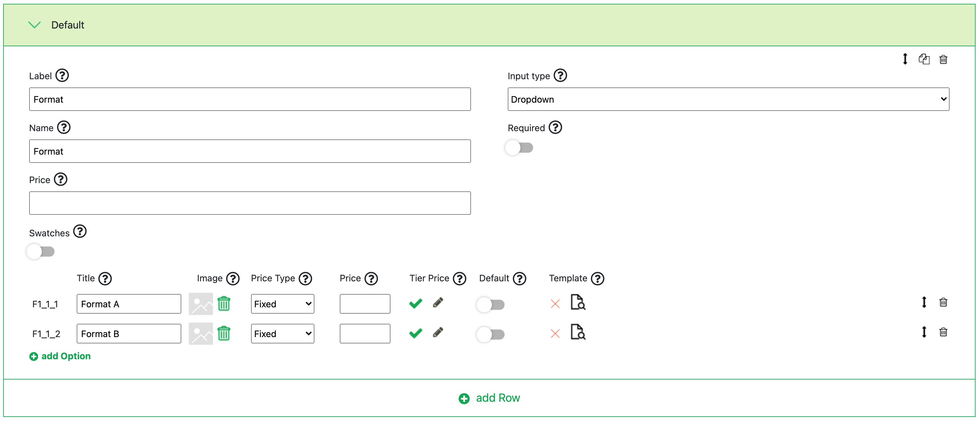Click the green trash icon for Format A image

(224, 304)
